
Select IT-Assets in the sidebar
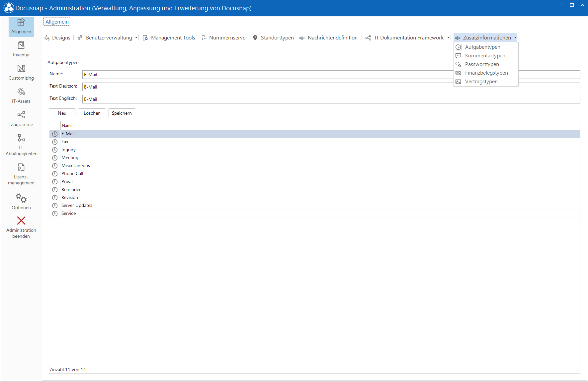[x=21, y=95]
